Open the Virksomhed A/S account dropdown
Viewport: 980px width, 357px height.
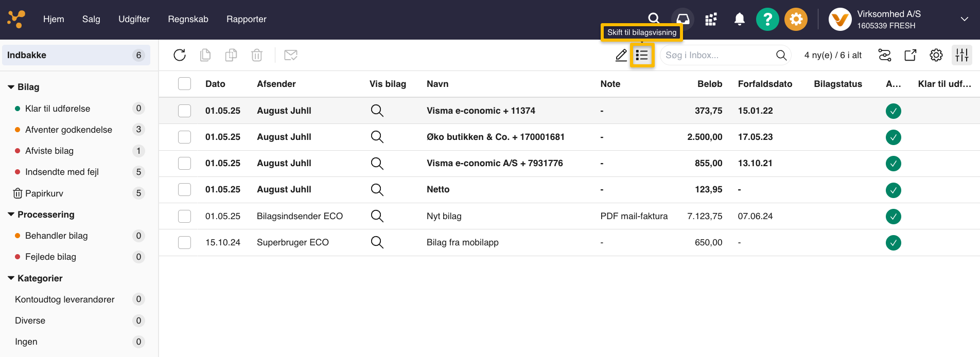click(x=964, y=20)
